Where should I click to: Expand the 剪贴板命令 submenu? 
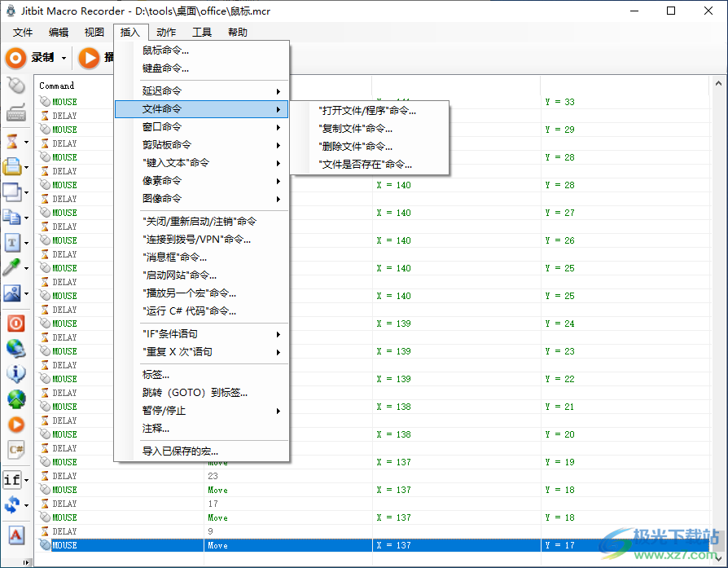coord(201,145)
